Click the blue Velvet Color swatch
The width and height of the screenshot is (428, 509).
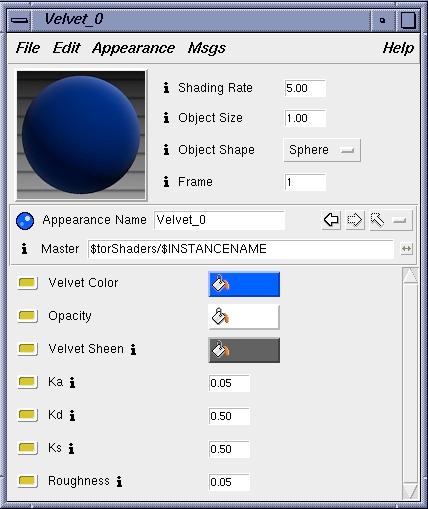coord(244,284)
